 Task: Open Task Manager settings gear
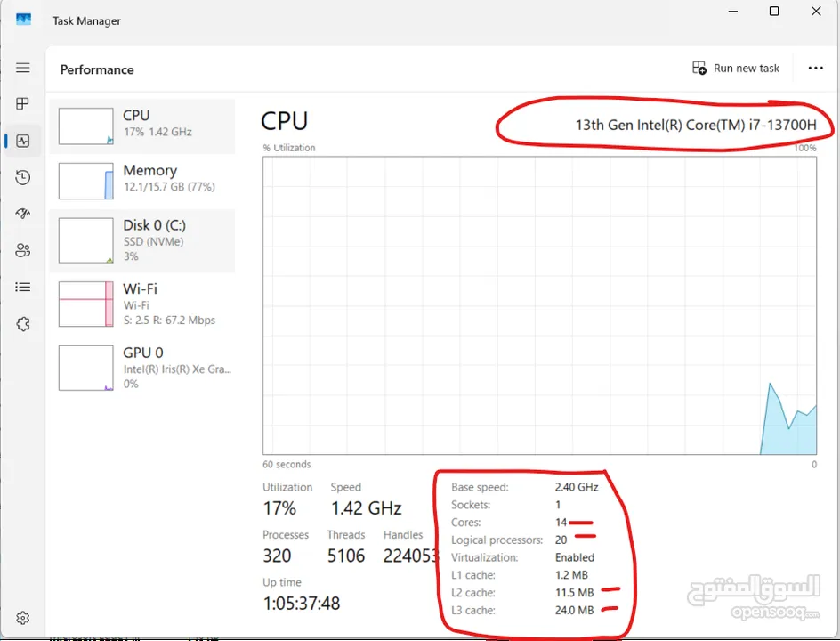pos(23,618)
